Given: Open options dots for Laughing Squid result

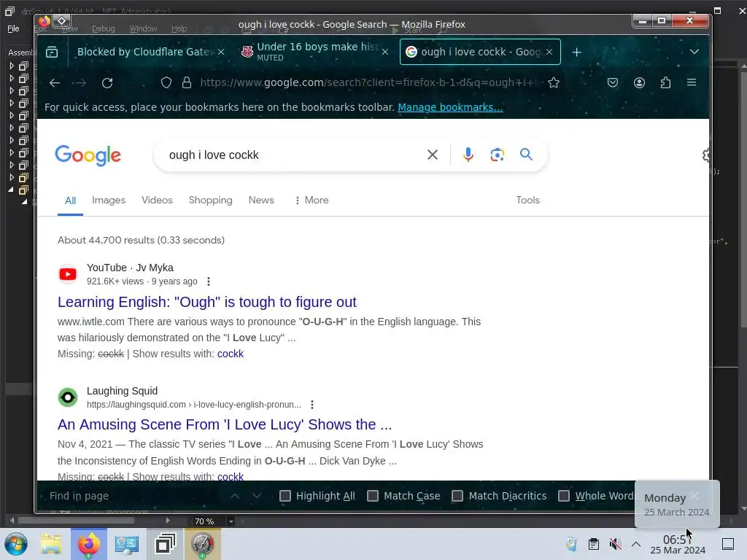Looking at the screenshot, I should (x=312, y=405).
